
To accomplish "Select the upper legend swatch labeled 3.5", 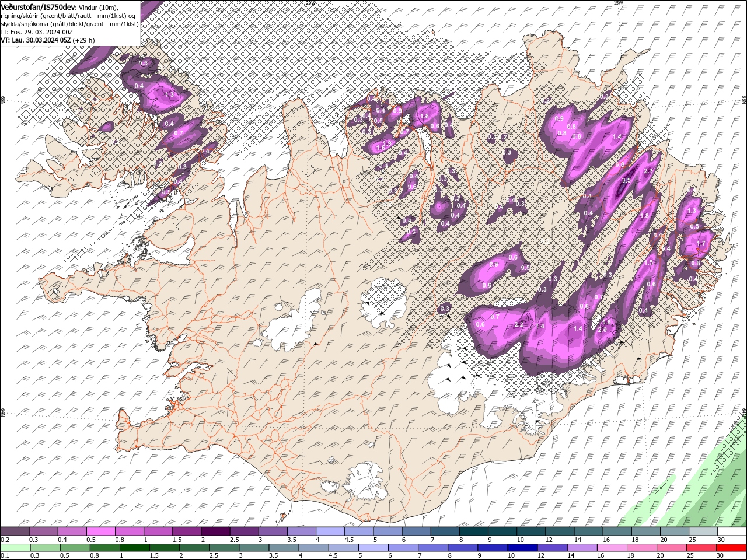I will 301,531.
